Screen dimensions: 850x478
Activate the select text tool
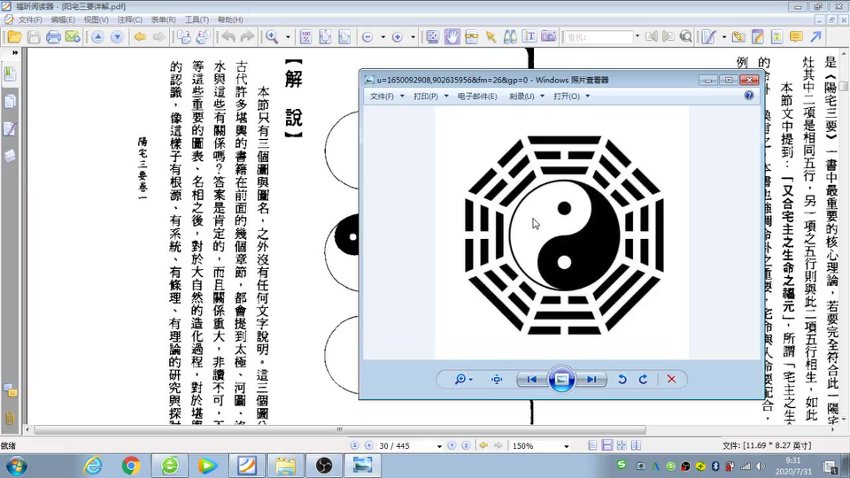coord(529,37)
